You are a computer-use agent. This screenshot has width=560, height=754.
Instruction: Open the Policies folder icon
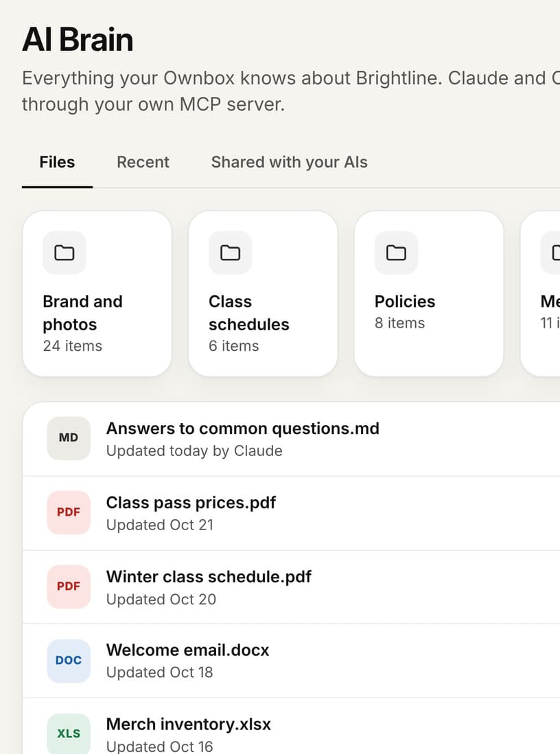[396, 253]
